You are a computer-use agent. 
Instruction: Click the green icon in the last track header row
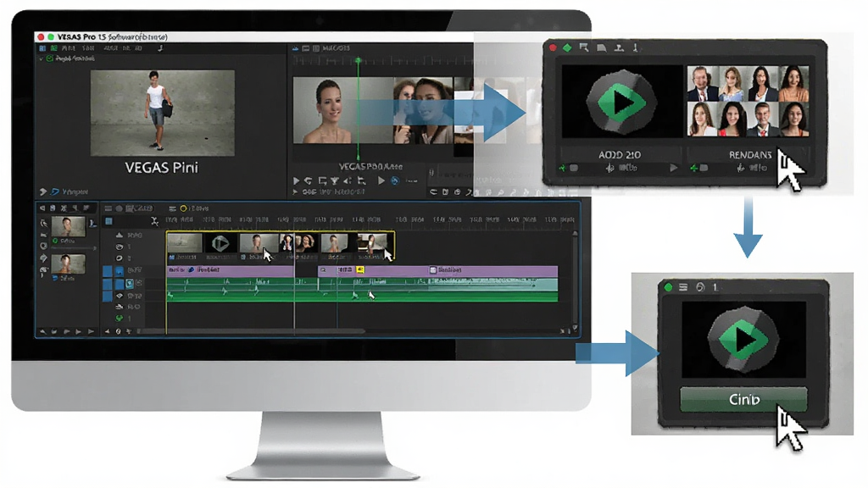[119, 319]
